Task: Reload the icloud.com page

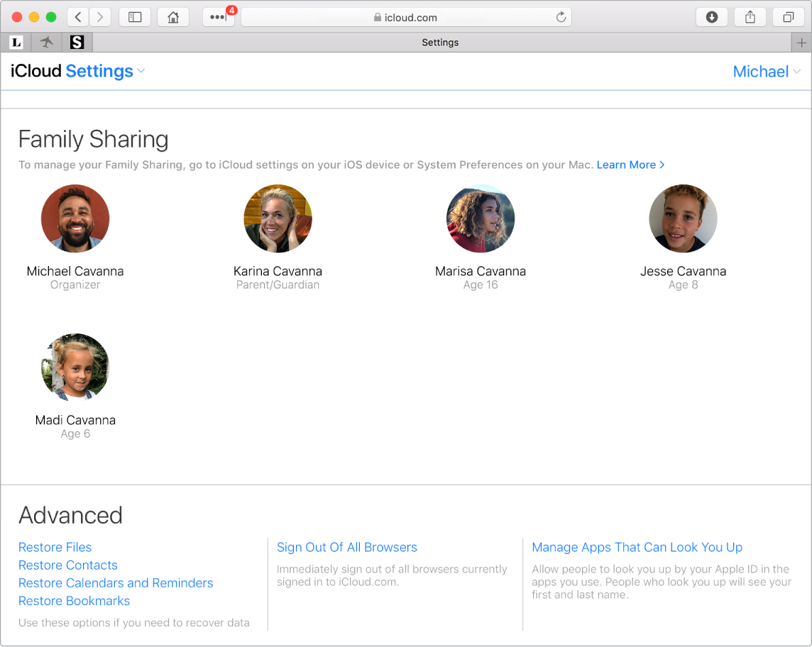Action: (x=561, y=17)
